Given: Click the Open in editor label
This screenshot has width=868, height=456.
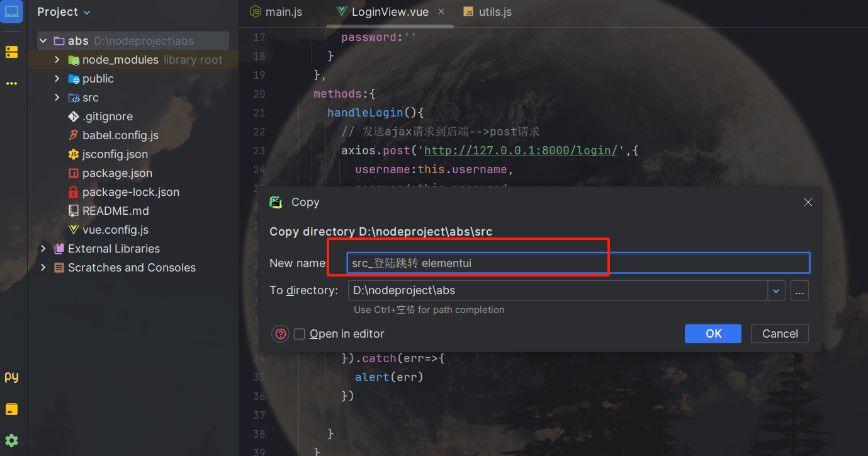Looking at the screenshot, I should (x=347, y=334).
